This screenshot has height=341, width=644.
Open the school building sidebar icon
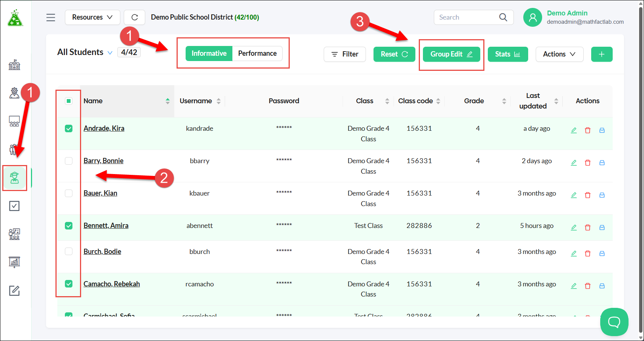(x=14, y=65)
